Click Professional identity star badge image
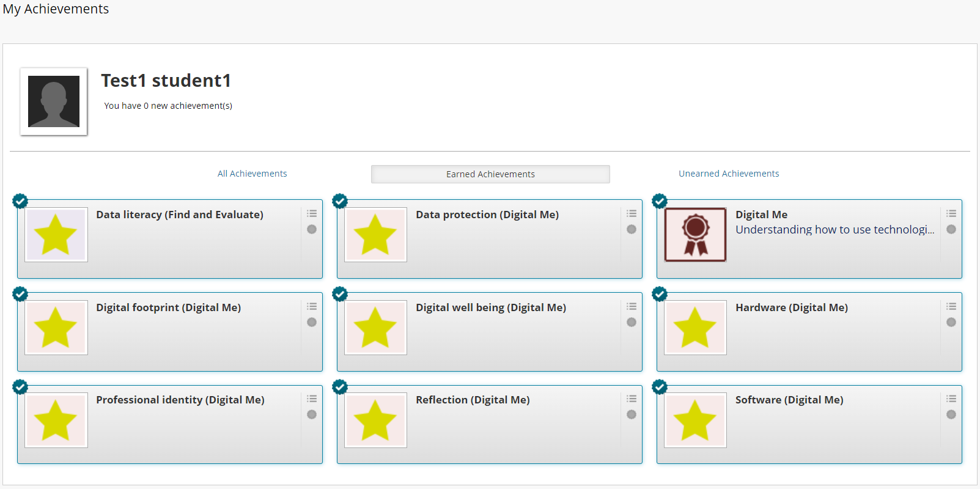980x489 pixels. tap(56, 421)
